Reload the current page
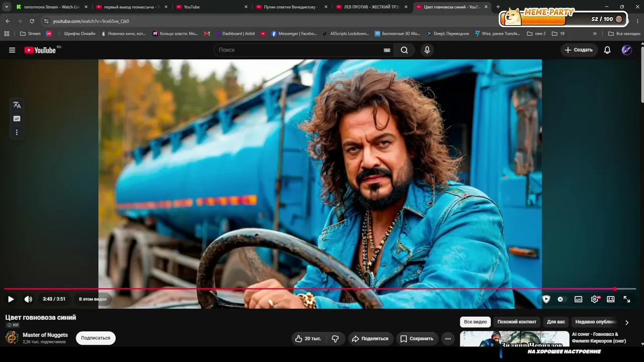The width and height of the screenshot is (644, 362). [32, 21]
